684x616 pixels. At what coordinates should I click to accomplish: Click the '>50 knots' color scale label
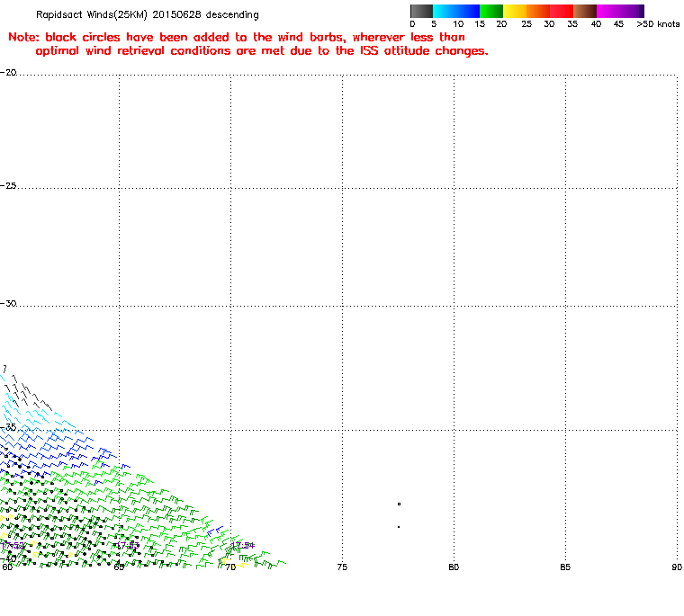pyautogui.click(x=658, y=24)
